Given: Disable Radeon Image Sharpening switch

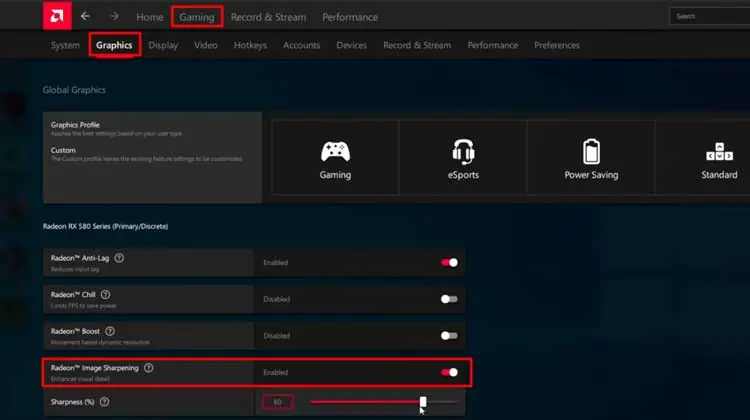Looking at the screenshot, I should [449, 372].
